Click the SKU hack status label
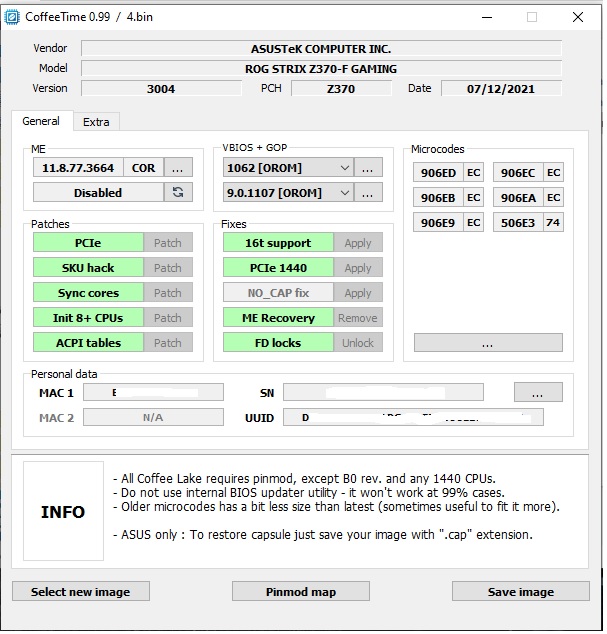 click(x=88, y=268)
